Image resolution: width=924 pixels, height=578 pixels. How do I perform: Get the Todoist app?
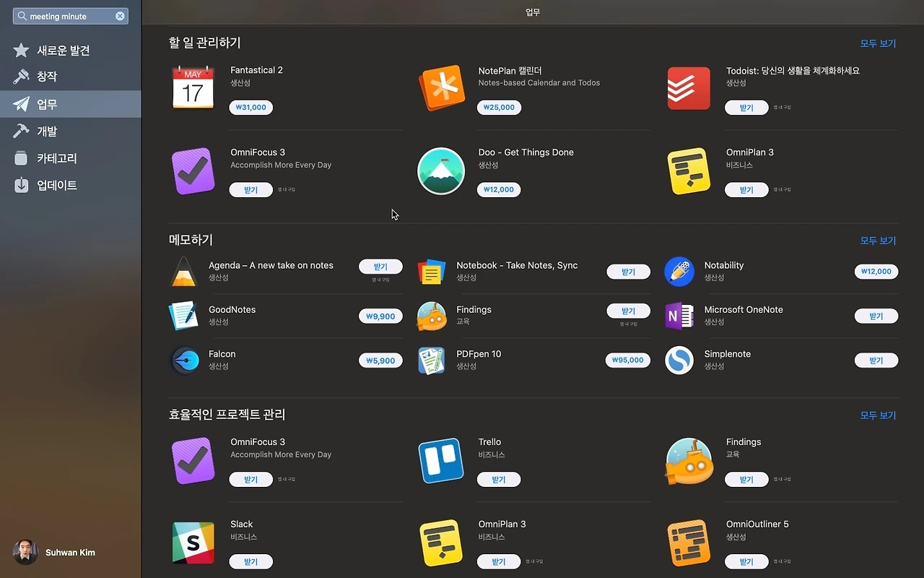pos(746,108)
